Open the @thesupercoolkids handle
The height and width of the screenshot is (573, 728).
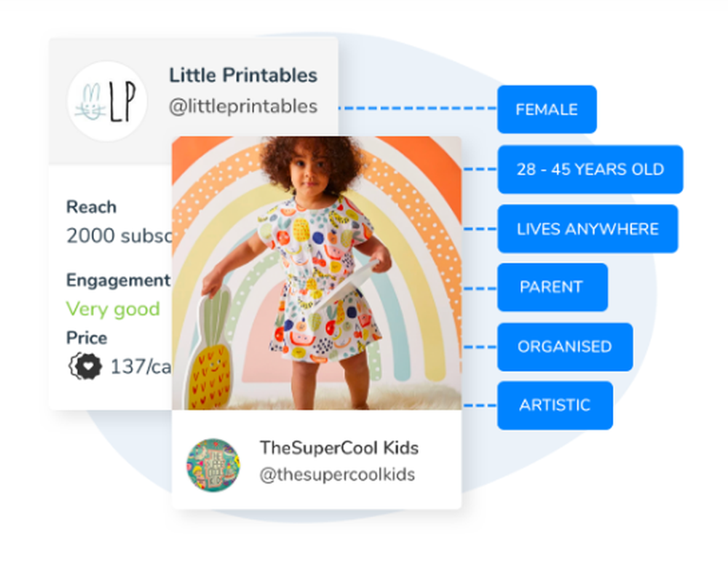(337, 475)
